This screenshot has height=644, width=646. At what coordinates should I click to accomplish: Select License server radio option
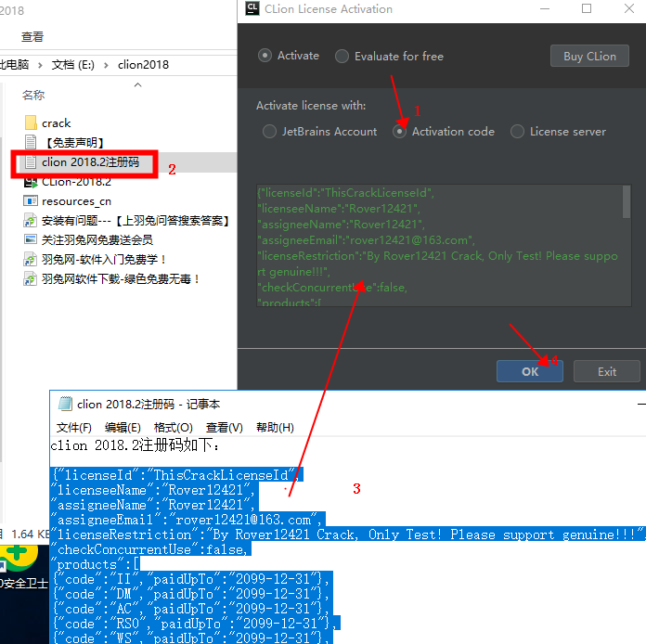pyautogui.click(x=517, y=132)
